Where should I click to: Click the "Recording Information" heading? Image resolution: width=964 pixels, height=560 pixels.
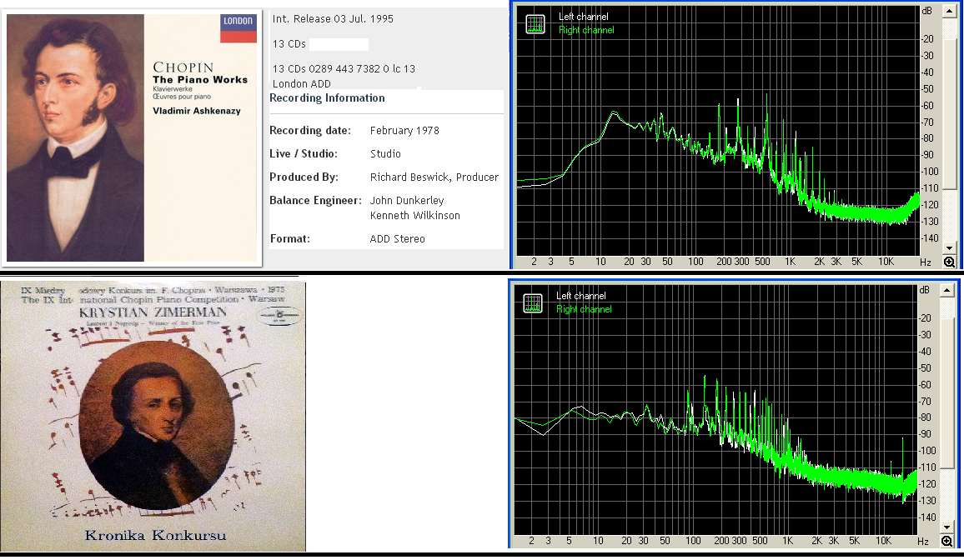point(327,98)
